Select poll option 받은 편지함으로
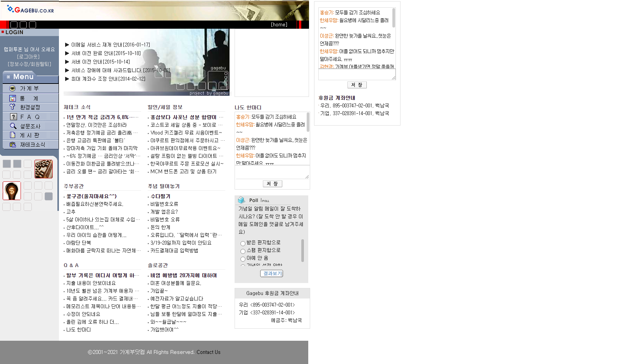The height and width of the screenshot is (364, 632). (243, 243)
